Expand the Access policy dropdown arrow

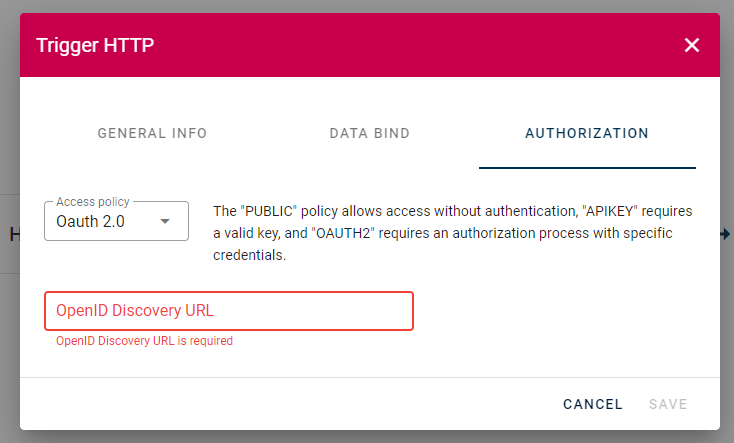pos(165,221)
